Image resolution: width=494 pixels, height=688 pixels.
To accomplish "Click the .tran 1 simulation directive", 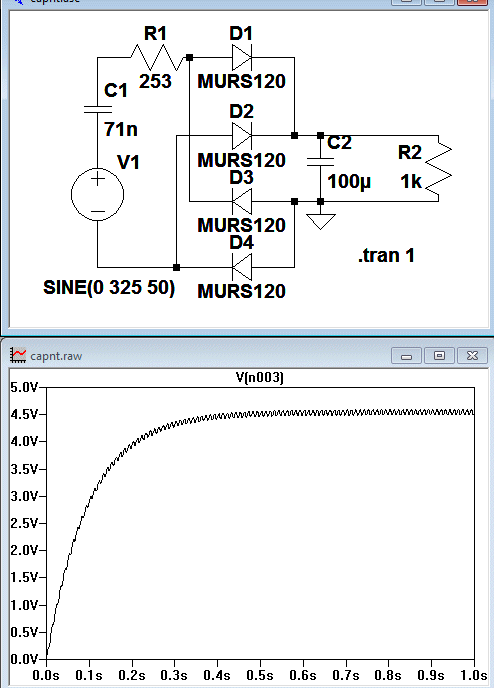I will (x=386, y=255).
